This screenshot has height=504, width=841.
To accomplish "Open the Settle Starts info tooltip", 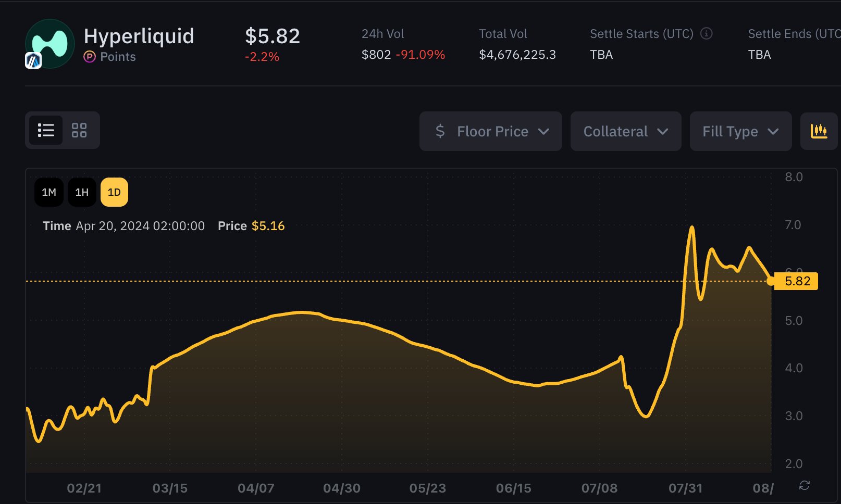I will point(707,34).
